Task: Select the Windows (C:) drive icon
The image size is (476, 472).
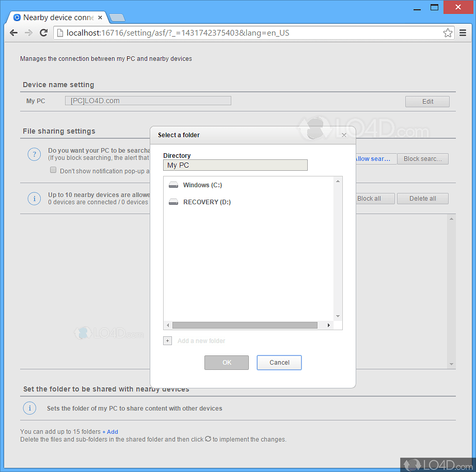Action: coord(173,185)
